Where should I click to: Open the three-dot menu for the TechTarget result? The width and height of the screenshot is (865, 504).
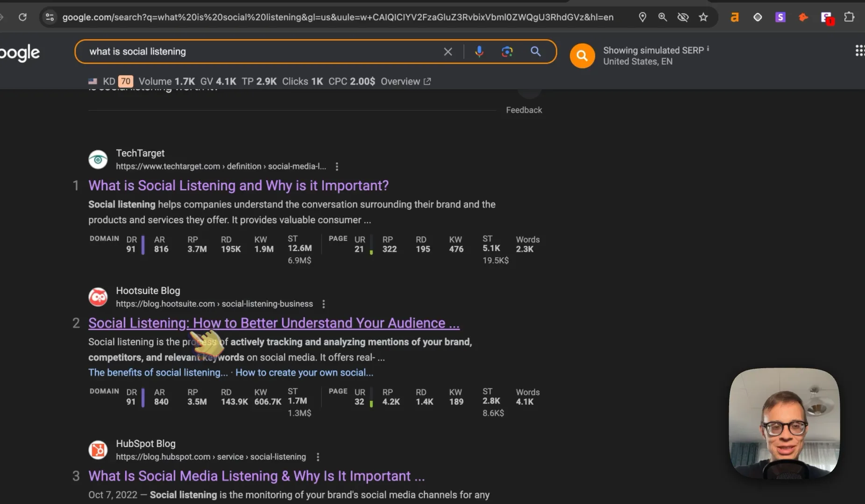pyautogui.click(x=337, y=167)
